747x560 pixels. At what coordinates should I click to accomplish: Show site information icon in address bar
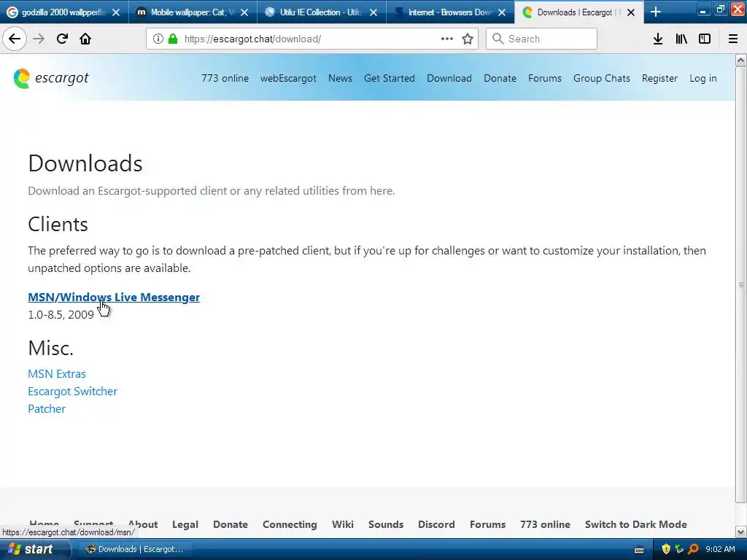158,39
